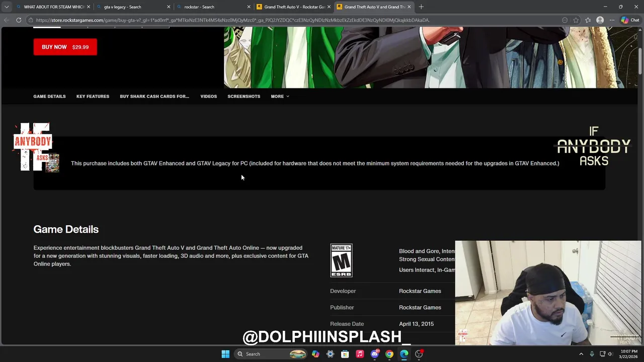Click the 'April 13, 2015' release date
Screen dimensions: 644x362
tap(416, 324)
